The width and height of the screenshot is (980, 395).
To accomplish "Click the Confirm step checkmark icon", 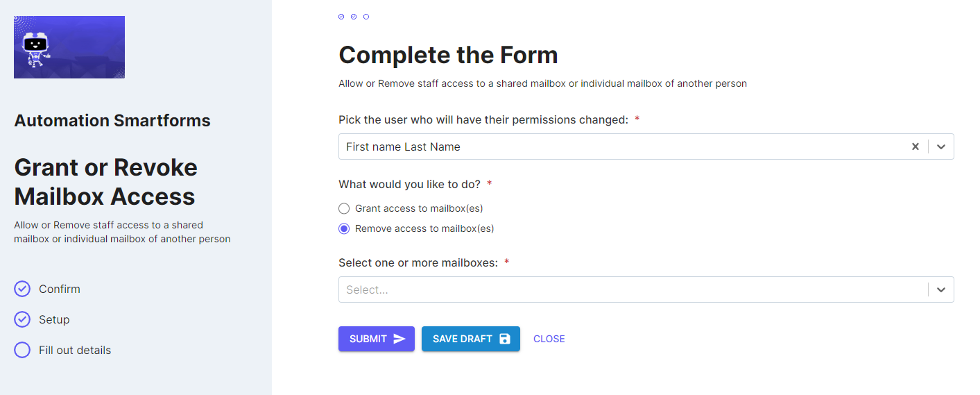I will point(22,289).
